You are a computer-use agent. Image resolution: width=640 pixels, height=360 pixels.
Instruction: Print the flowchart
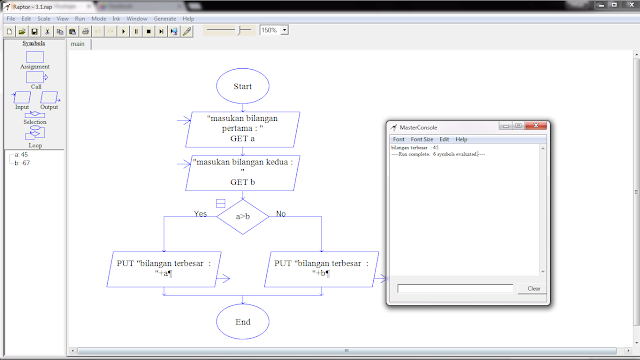pyautogui.click(x=85, y=31)
